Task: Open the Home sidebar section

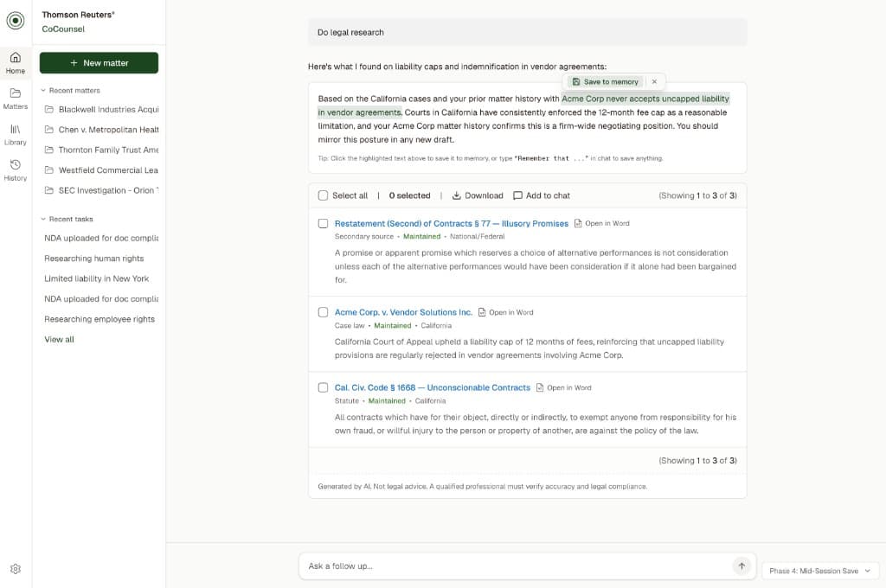Action: click(x=16, y=63)
